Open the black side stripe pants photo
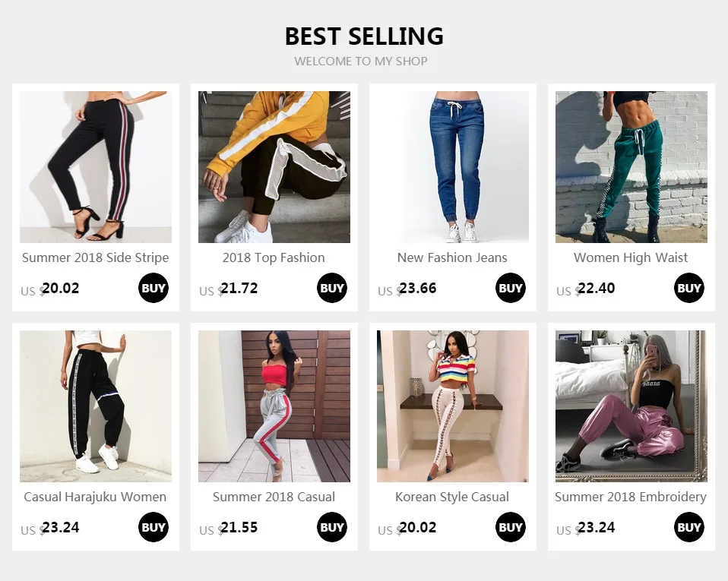 96,166
